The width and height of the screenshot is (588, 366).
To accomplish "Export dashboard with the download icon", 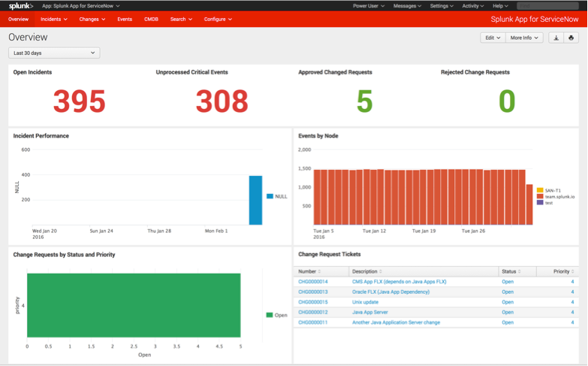I will point(556,38).
